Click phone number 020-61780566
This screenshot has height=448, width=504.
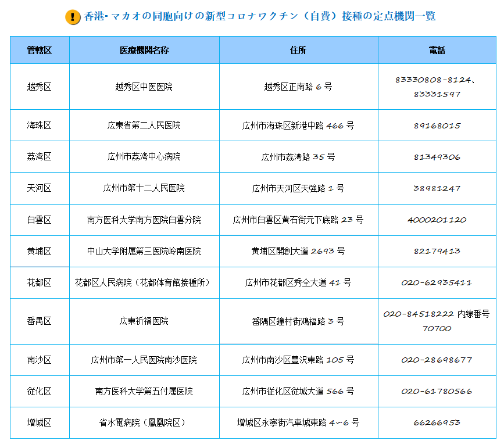point(437,392)
